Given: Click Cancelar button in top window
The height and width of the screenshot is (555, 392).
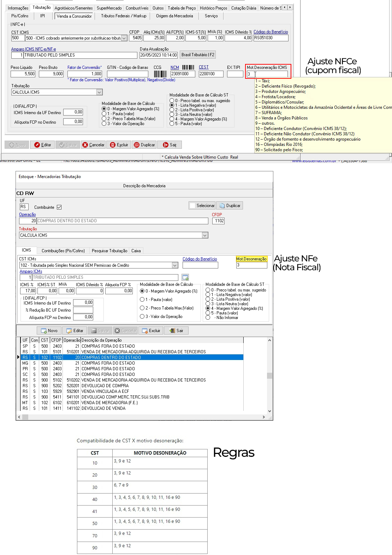Looking at the screenshot, I should tap(93, 145).
